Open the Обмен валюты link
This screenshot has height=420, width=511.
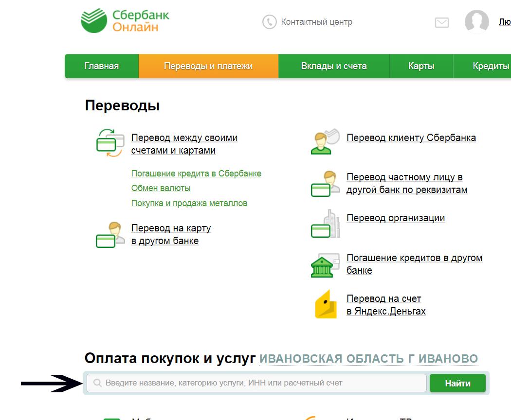point(161,188)
